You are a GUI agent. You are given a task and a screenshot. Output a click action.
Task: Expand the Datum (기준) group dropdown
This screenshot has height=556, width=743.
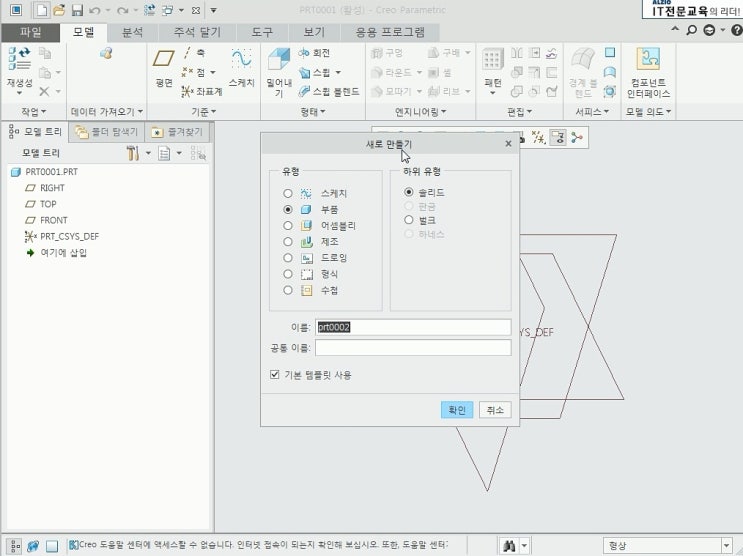tap(203, 112)
